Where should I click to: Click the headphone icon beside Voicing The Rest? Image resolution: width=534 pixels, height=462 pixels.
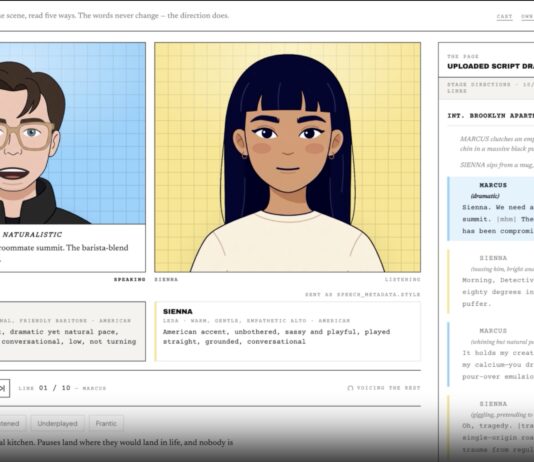tap(350, 388)
